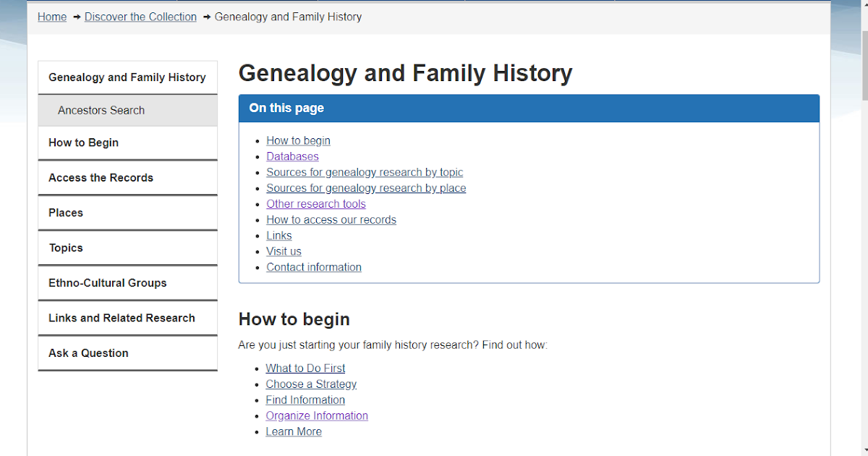Open the Home breadcrumb link
This screenshot has width=868, height=456.
tap(51, 17)
